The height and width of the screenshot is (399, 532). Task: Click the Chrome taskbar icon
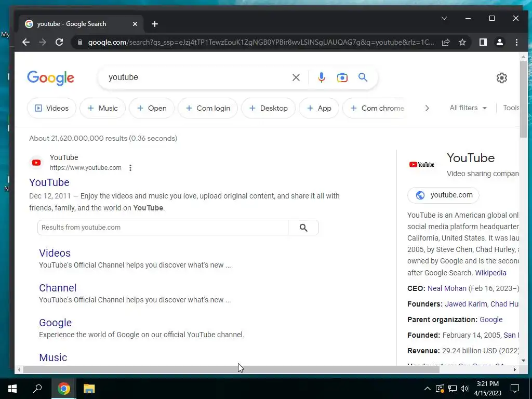(64, 389)
